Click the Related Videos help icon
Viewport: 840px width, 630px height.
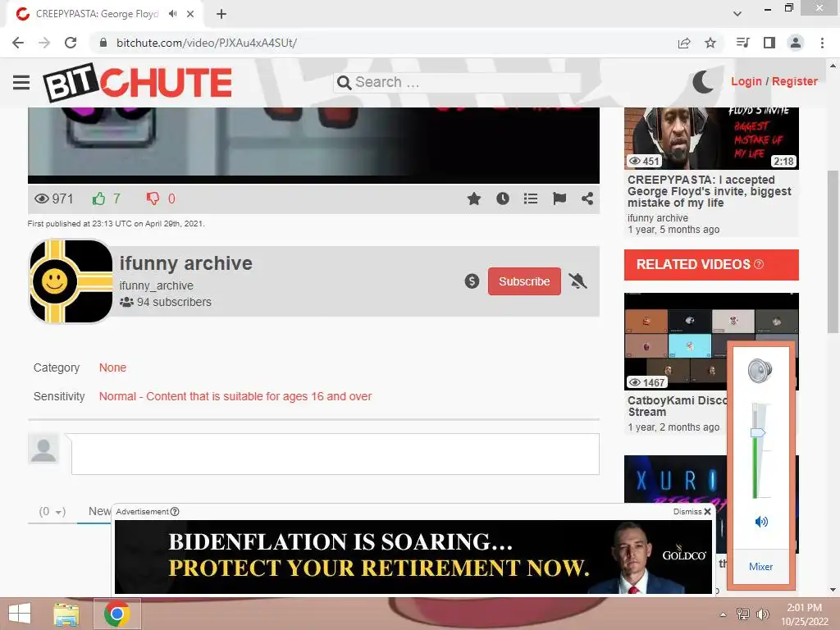coord(759,264)
